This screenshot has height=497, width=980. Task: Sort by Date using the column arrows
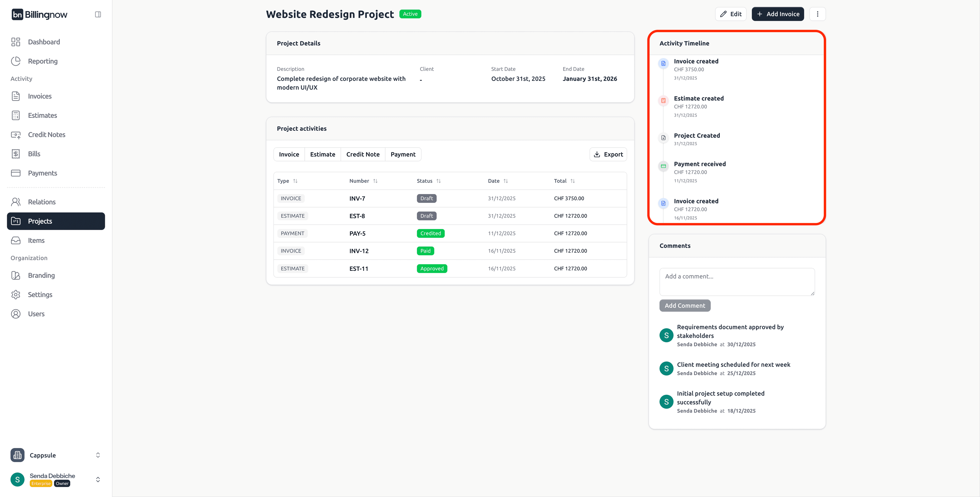point(505,181)
